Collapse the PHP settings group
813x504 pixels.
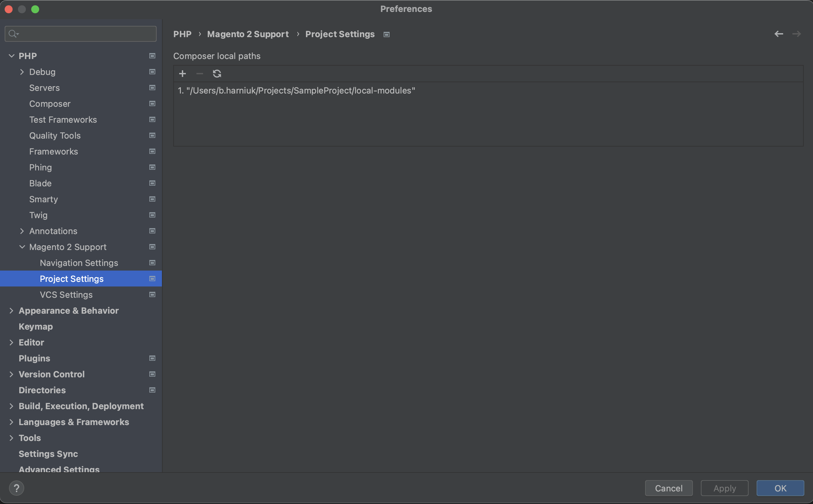click(11, 56)
